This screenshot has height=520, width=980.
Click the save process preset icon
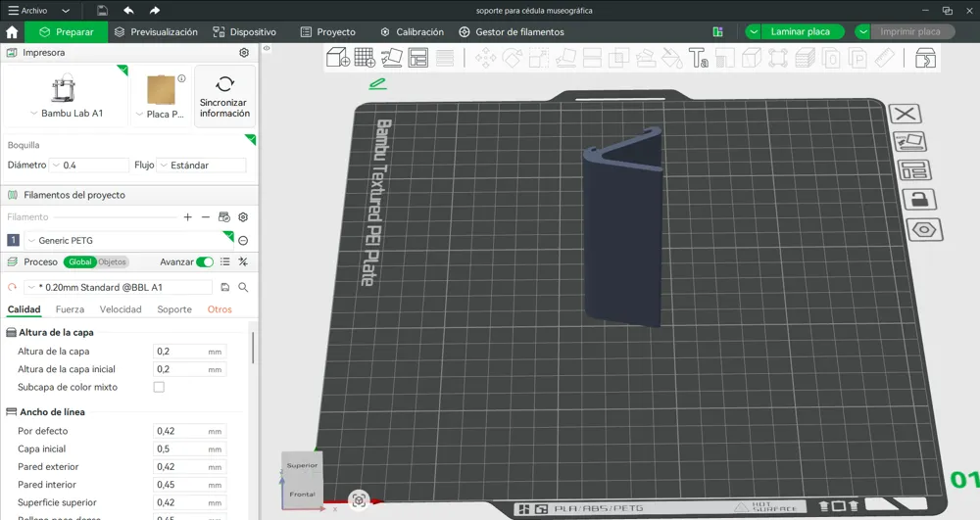pos(225,287)
